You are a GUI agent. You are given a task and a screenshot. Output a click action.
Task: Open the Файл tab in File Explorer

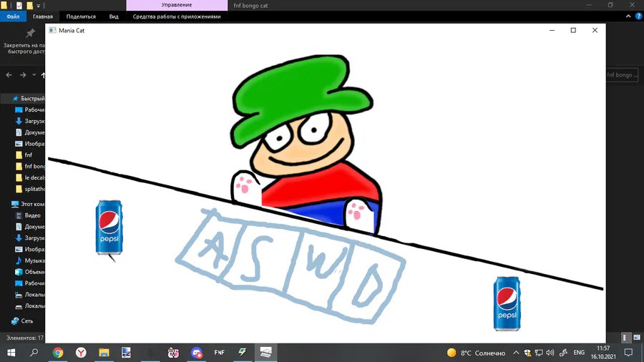tap(13, 16)
